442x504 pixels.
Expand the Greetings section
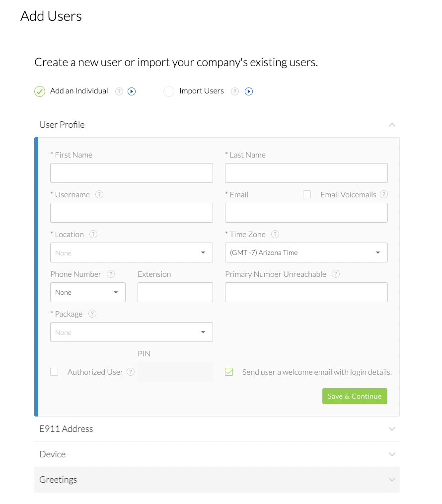pyautogui.click(x=392, y=479)
